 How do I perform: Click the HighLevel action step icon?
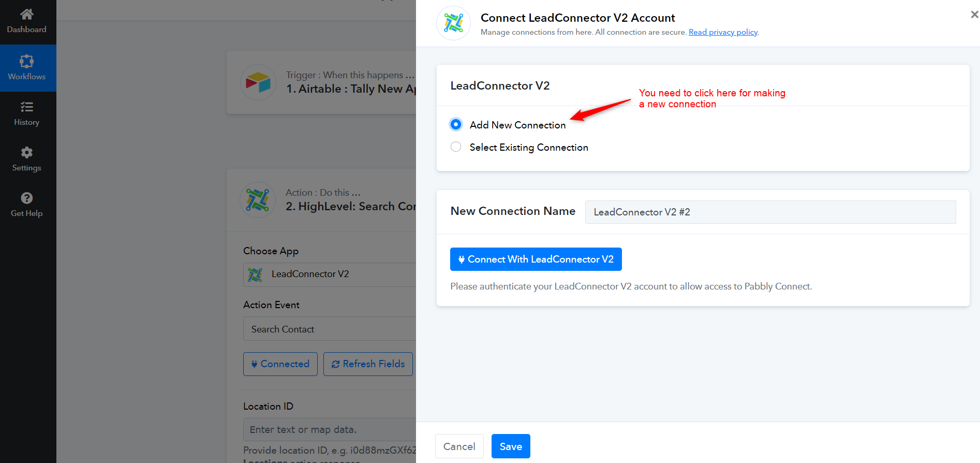[258, 200]
